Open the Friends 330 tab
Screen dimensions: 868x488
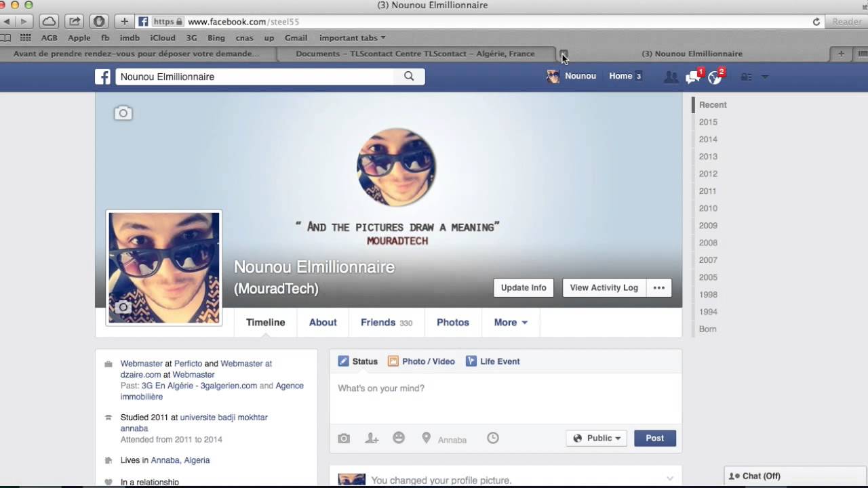[387, 323]
